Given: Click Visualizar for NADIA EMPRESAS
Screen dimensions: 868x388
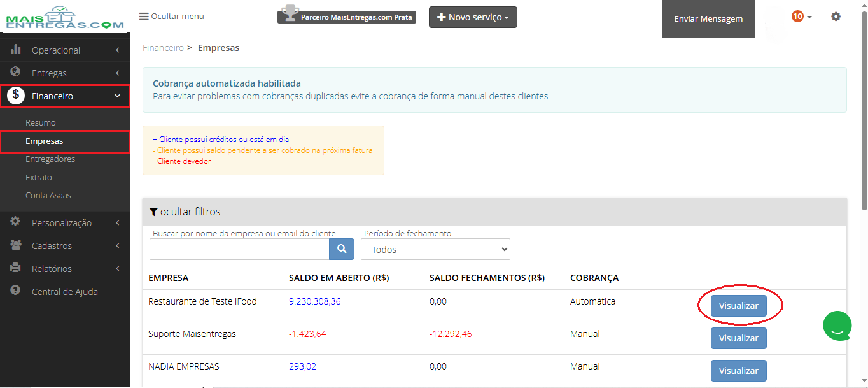Looking at the screenshot, I should pyautogui.click(x=738, y=371).
